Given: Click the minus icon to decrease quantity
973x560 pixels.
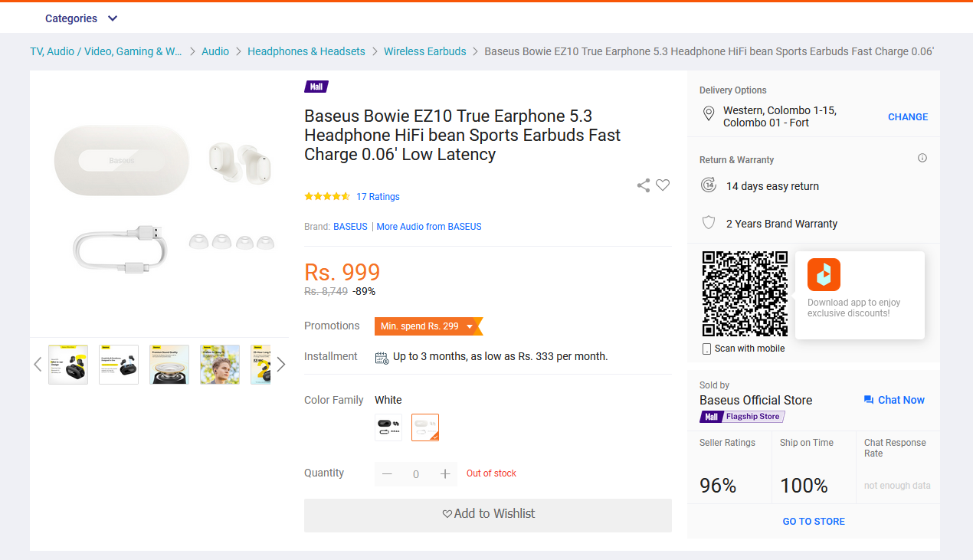Looking at the screenshot, I should point(387,474).
